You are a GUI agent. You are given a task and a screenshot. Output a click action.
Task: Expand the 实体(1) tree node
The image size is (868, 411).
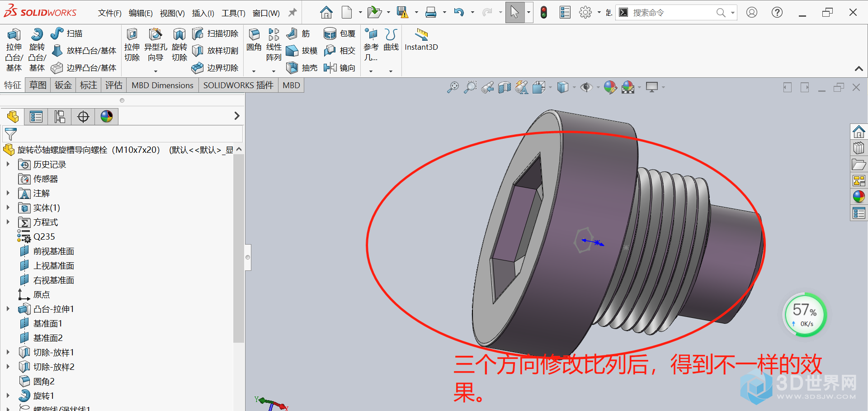[x=8, y=208]
